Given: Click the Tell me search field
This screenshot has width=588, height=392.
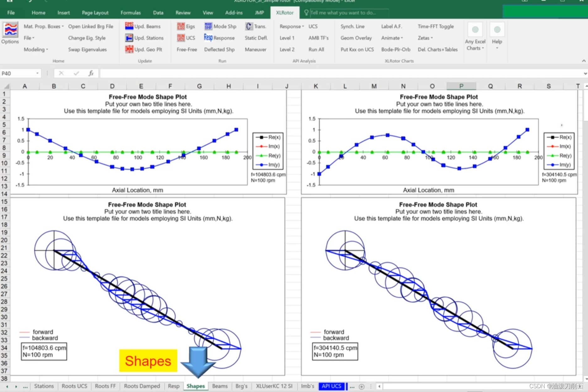Looking at the screenshot, I should pos(349,13).
